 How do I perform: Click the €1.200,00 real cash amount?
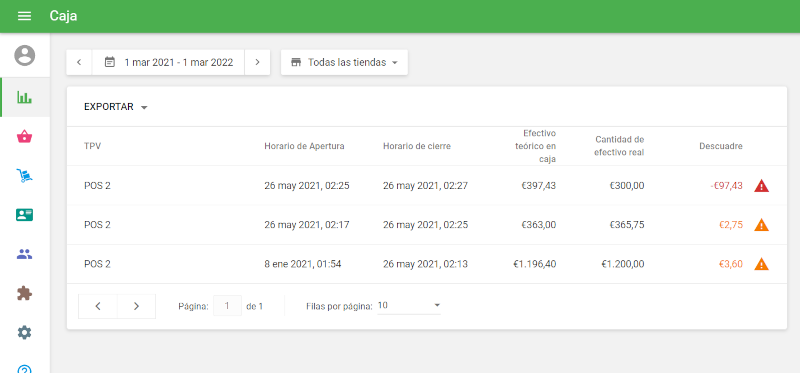(622, 264)
